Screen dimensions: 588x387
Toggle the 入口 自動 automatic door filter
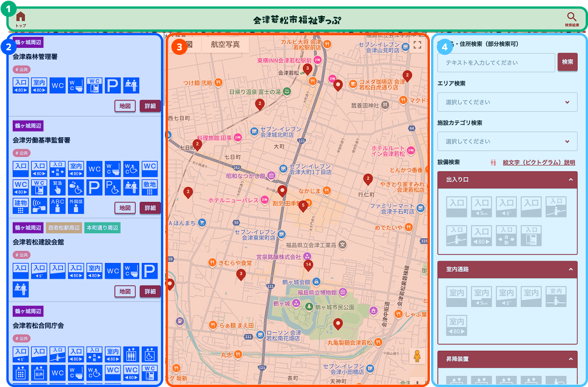click(506, 236)
